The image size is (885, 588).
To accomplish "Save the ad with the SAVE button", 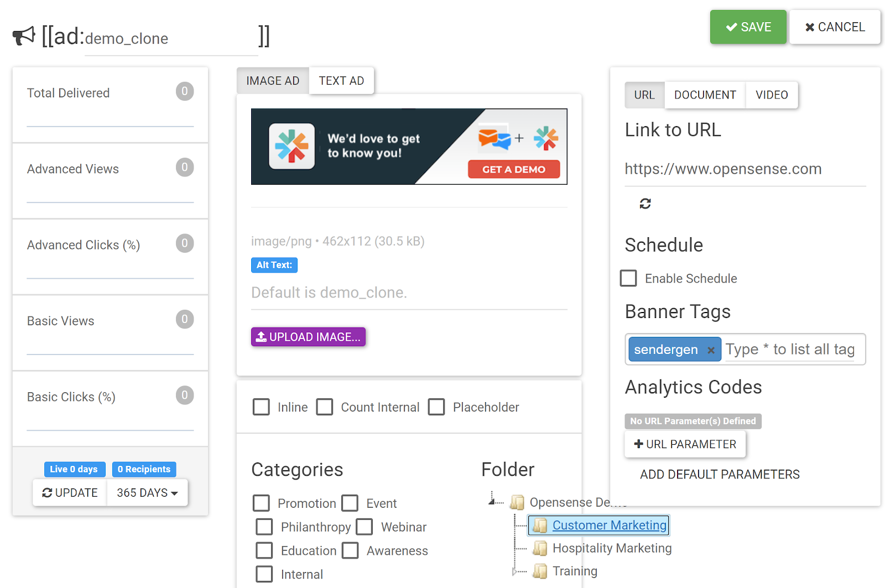I will pos(748,27).
